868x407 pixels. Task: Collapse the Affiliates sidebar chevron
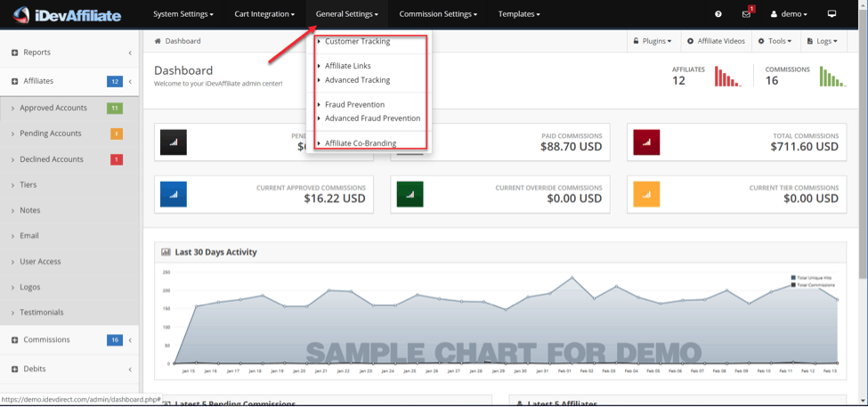pyautogui.click(x=130, y=82)
